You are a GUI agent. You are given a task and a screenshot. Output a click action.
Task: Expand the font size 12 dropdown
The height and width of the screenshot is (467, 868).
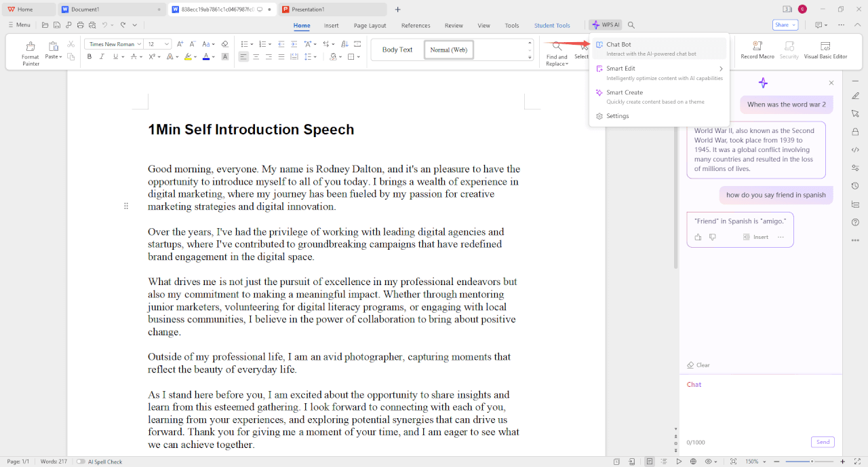(168, 44)
